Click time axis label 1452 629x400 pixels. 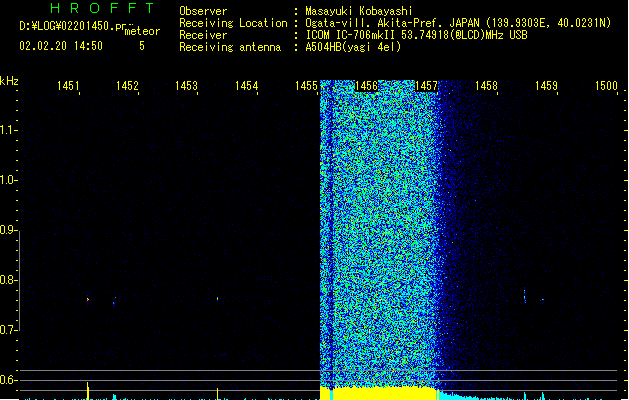click(127, 85)
